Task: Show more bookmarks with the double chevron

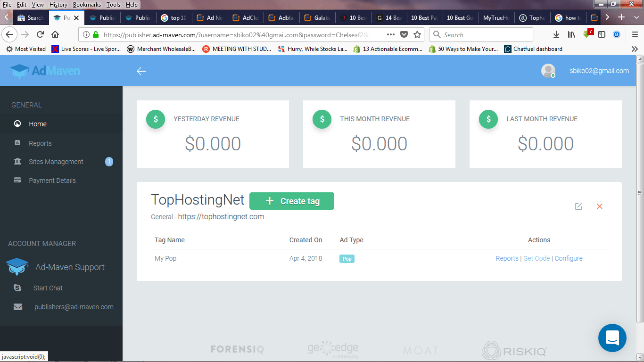Action: coord(635,49)
